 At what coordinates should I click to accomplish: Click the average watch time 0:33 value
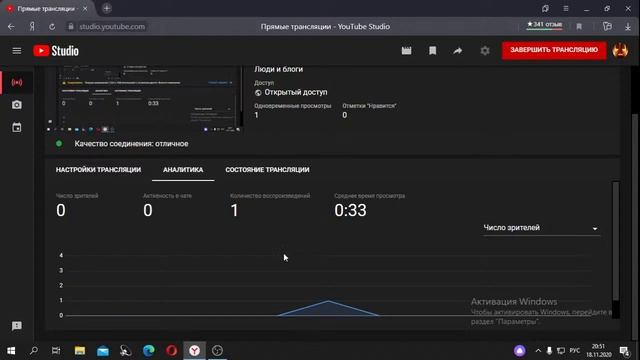350,210
